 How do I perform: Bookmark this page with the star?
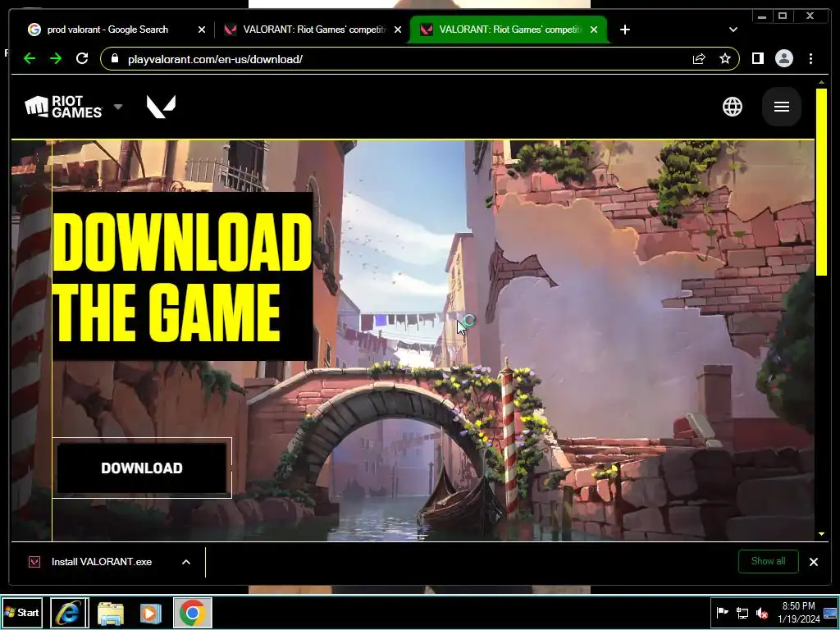click(x=725, y=58)
